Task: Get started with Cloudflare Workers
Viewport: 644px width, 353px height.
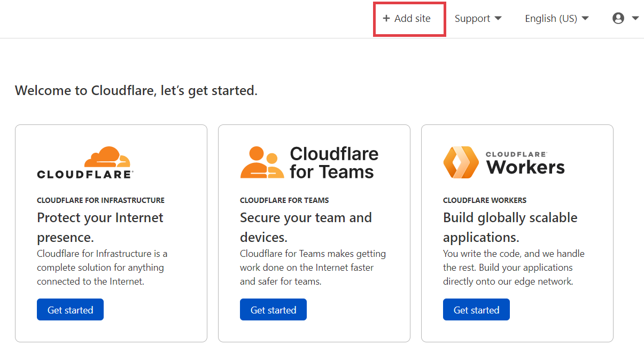Action: click(476, 310)
